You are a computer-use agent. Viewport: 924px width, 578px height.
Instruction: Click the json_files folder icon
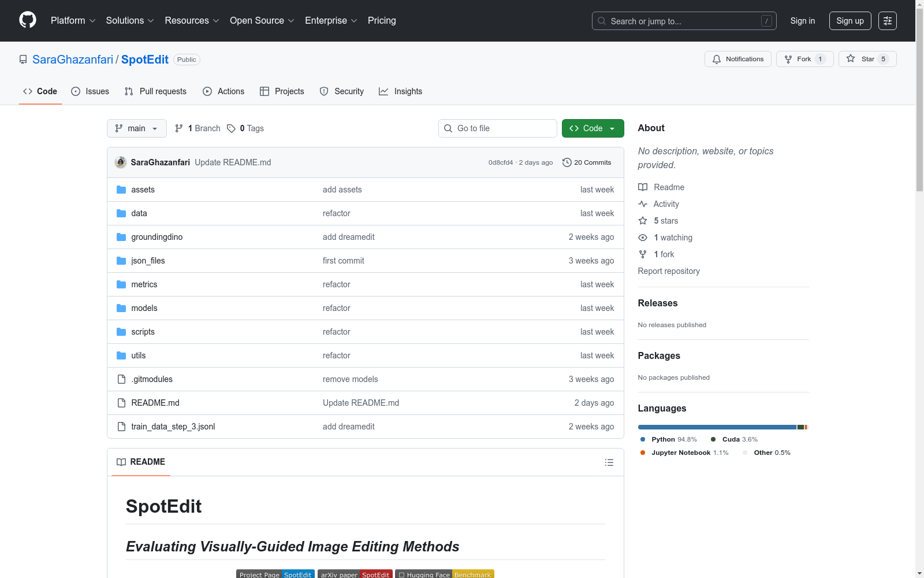click(121, 261)
